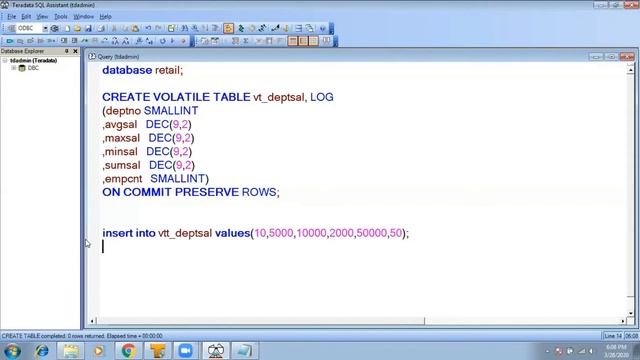Image resolution: width=640 pixels, height=360 pixels.
Task: Open the Tools menu
Action: coord(61,17)
